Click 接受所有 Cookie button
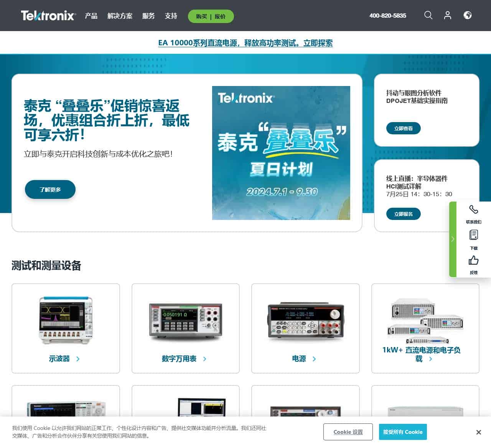 403,432
